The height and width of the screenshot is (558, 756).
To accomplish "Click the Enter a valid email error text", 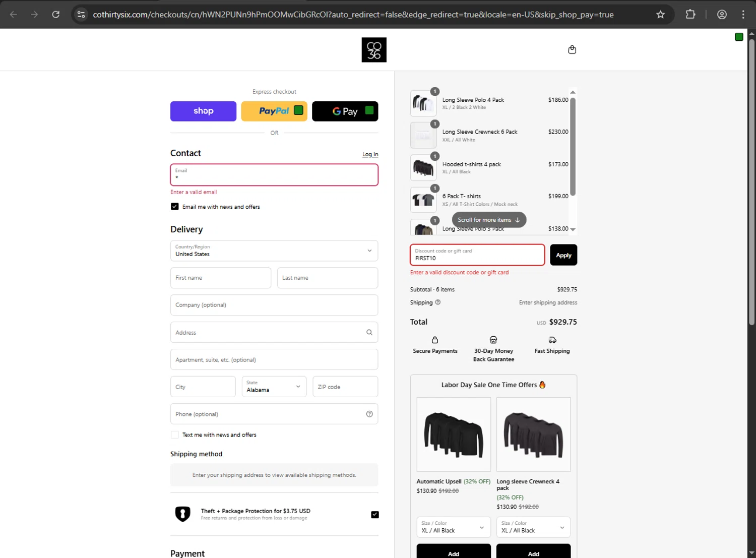I will tap(194, 192).
